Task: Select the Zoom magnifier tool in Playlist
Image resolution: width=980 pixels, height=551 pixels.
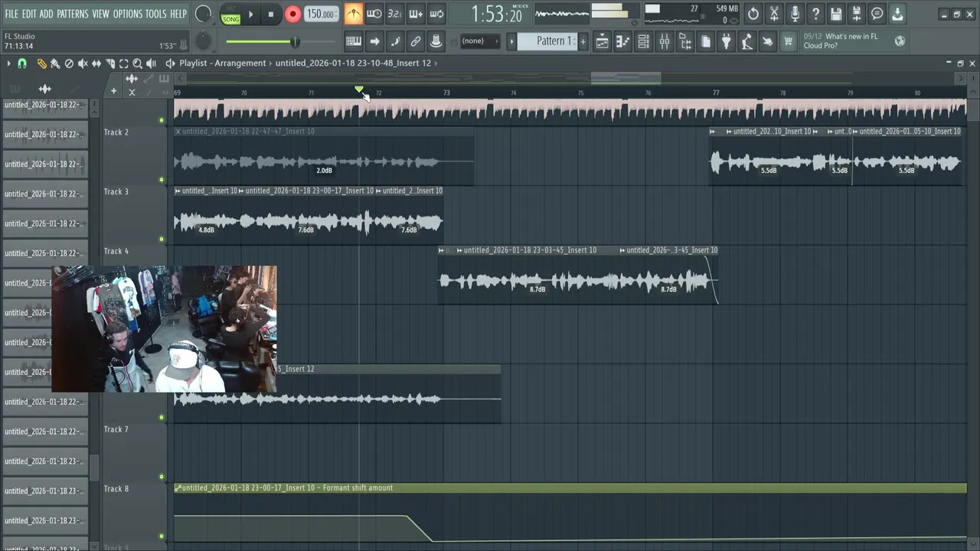Action: (137, 64)
